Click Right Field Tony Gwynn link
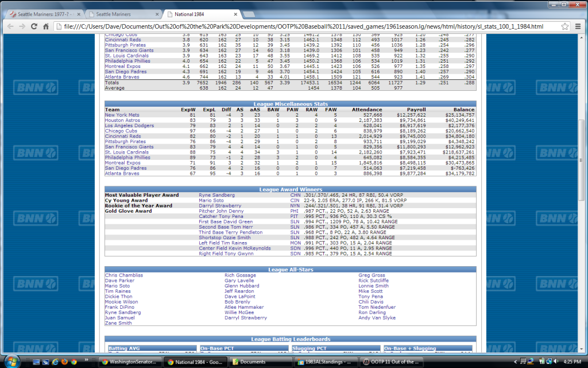588x368 pixels. [x=226, y=254]
